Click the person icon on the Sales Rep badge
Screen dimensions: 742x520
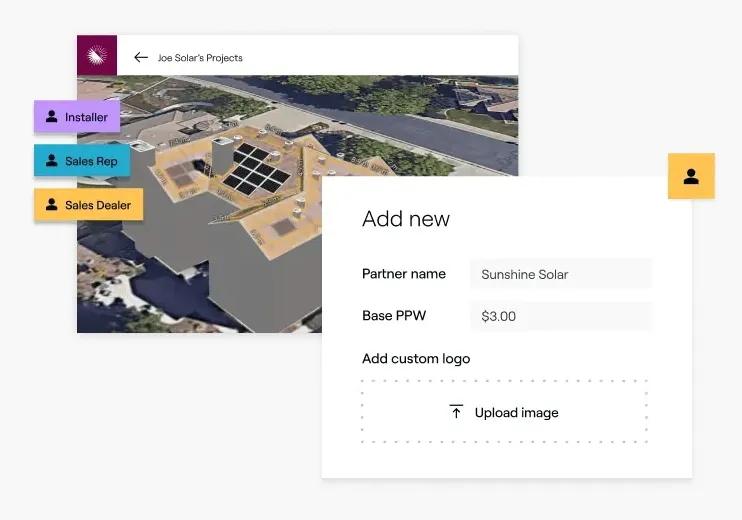click(x=52, y=161)
